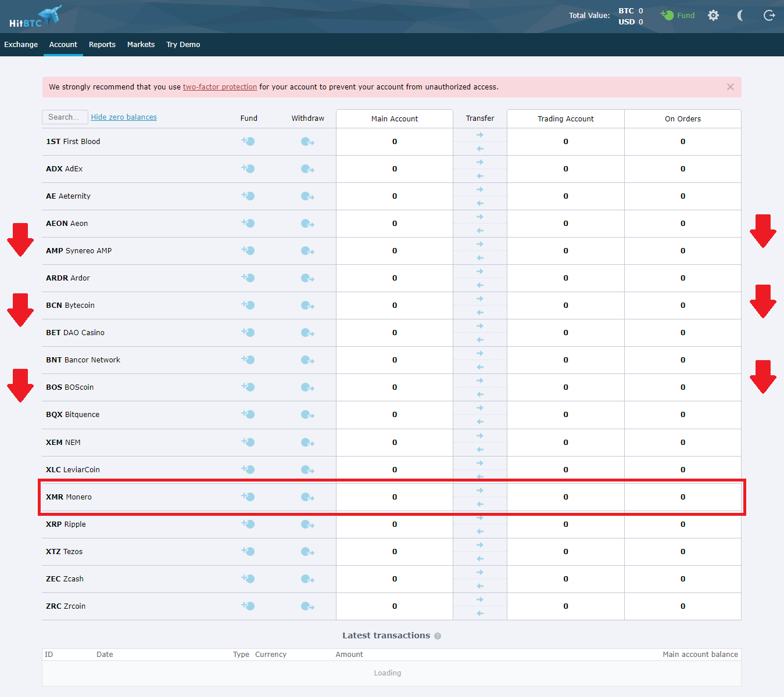Click left transfer arrow for XRP Ripple
The height and width of the screenshot is (697, 784).
click(x=480, y=531)
